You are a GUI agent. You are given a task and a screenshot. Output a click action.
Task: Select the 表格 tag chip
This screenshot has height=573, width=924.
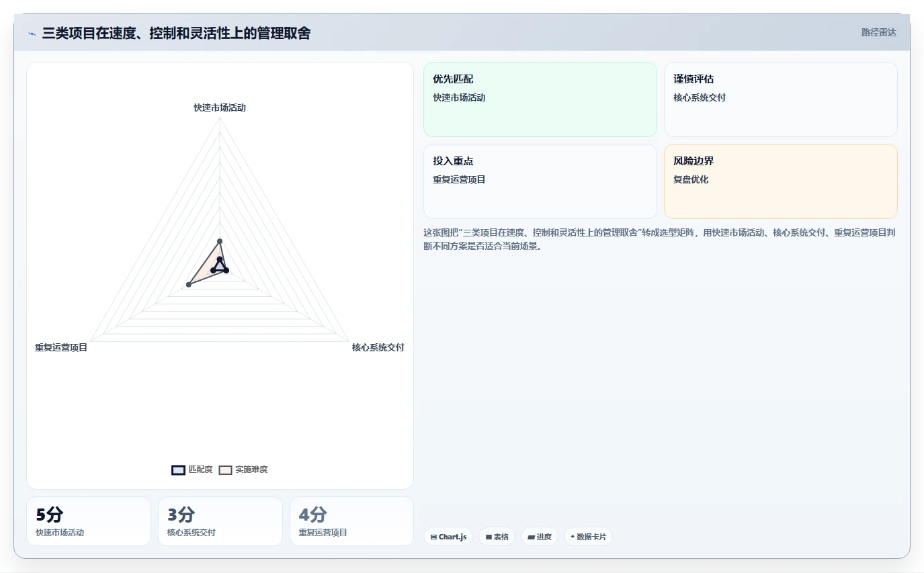(497, 537)
